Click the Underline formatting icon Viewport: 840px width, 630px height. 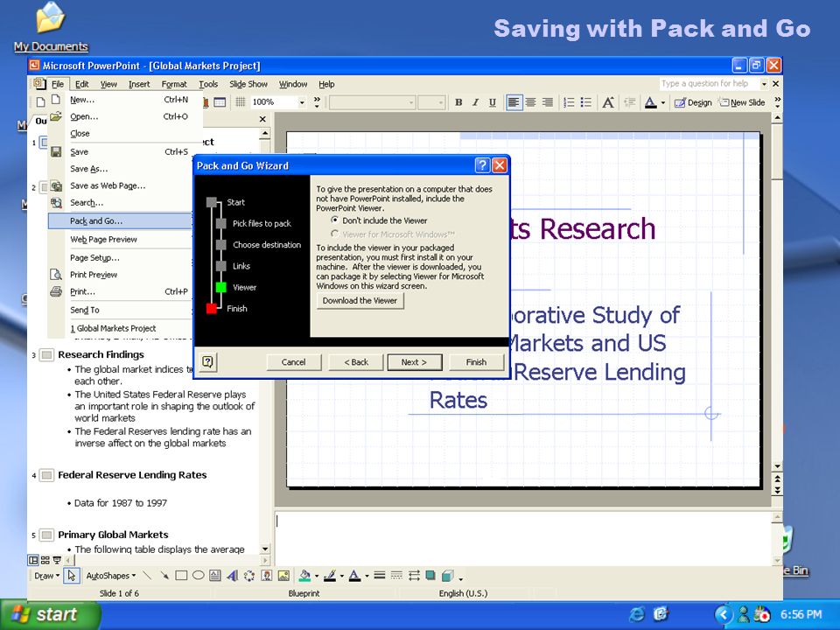[492, 102]
